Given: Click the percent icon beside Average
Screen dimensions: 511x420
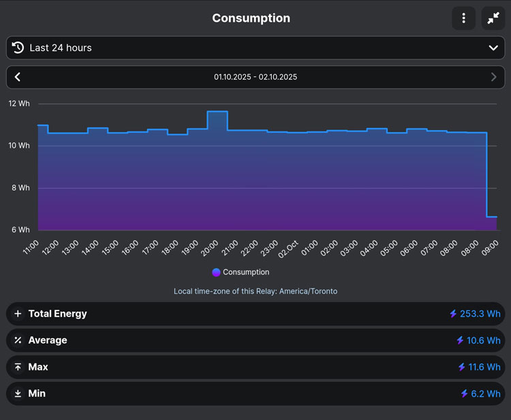Looking at the screenshot, I should 18,340.
